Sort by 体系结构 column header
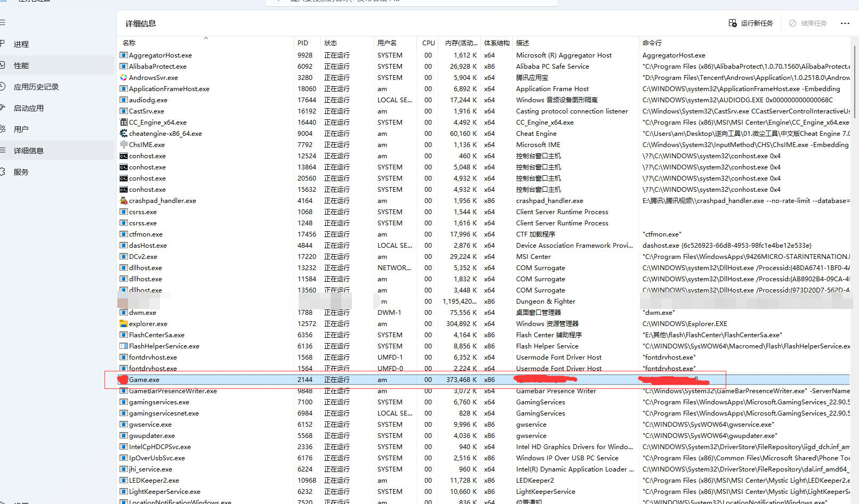This screenshot has height=504, width=859. [497, 43]
